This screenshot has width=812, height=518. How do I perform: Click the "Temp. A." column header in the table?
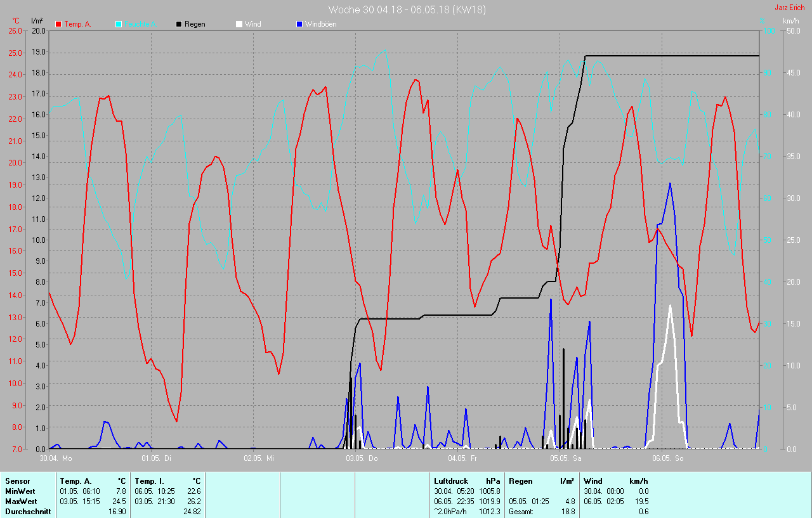(75, 481)
